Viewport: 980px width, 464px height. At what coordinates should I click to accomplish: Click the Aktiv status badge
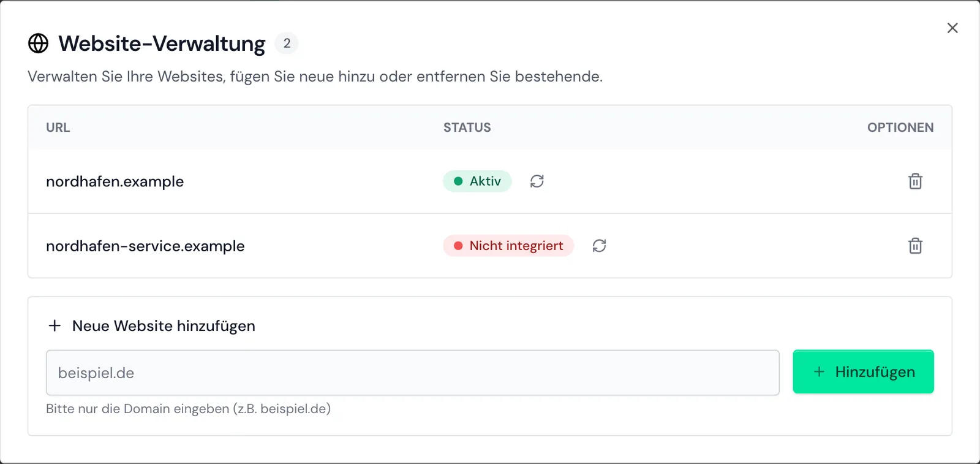click(477, 181)
